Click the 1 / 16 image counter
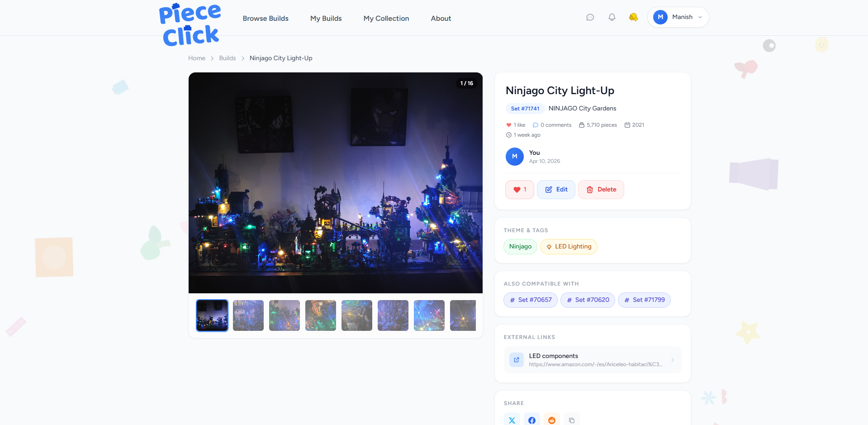The image size is (868, 425). click(467, 83)
